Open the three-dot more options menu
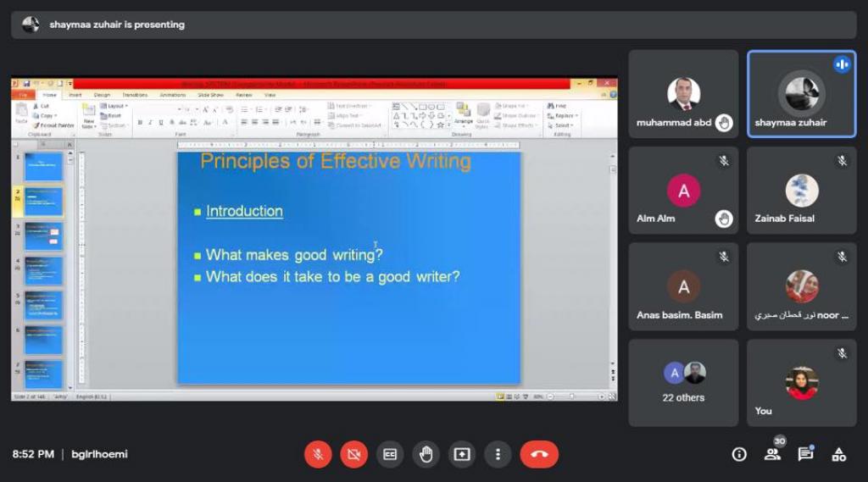Viewport: 868px width, 482px height. pyautogui.click(x=498, y=454)
